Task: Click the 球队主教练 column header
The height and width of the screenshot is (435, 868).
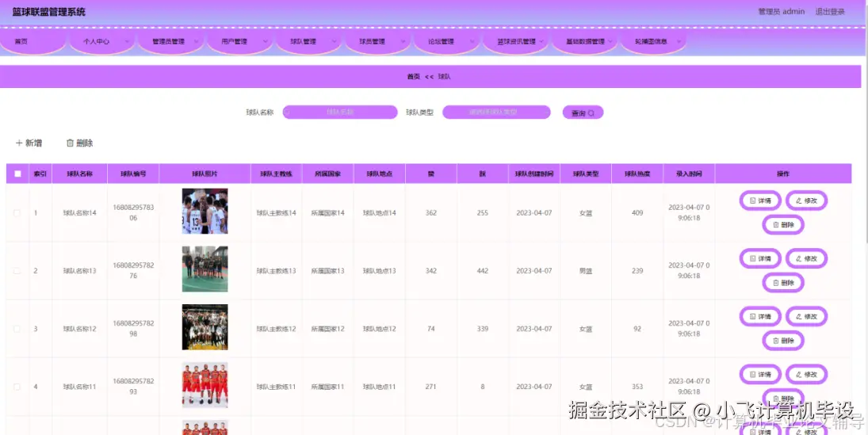Action: [x=276, y=174]
